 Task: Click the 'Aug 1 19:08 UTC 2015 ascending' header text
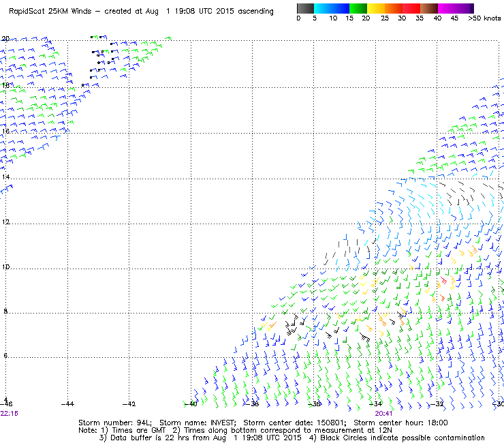point(209,12)
